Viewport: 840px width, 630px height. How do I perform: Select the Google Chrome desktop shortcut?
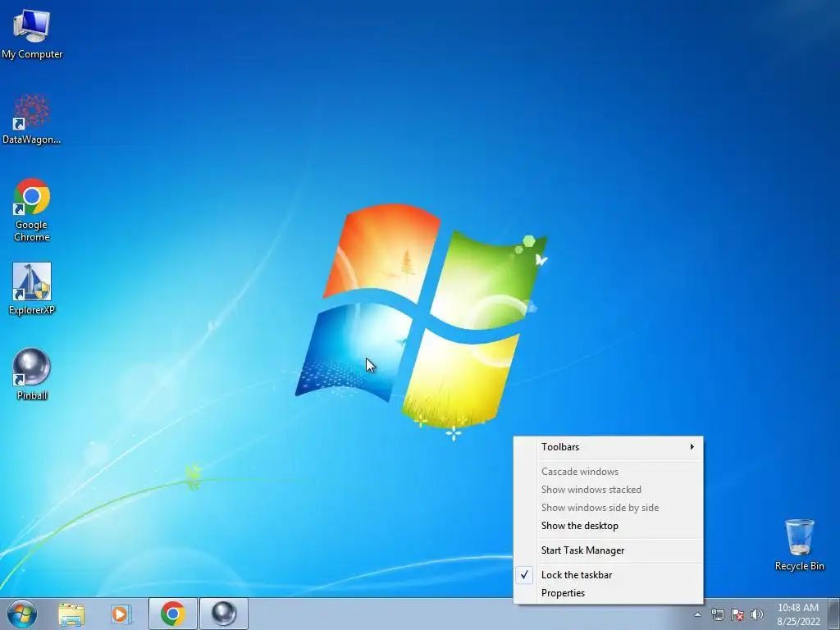coord(32,210)
